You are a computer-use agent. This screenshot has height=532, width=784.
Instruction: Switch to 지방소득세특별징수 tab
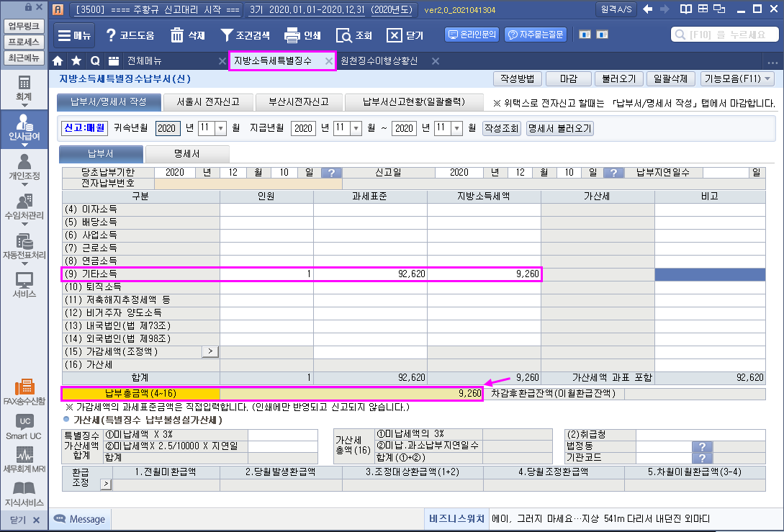point(273,61)
